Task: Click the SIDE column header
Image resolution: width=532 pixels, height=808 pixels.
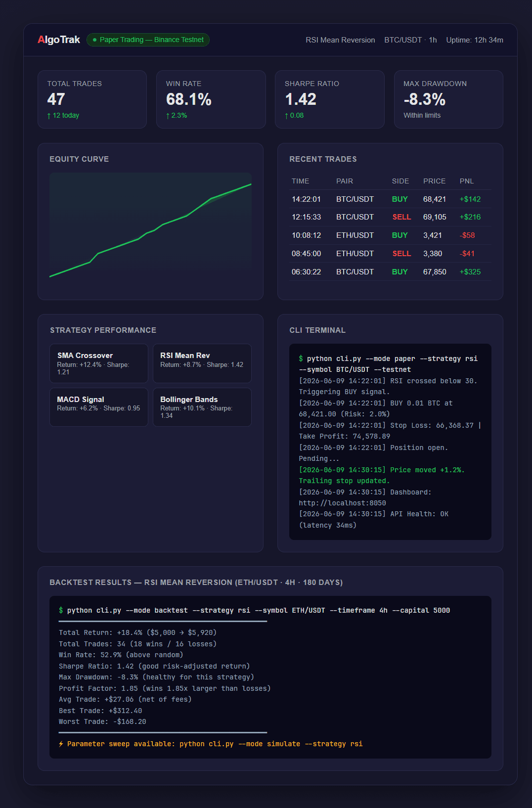Action: (x=400, y=181)
